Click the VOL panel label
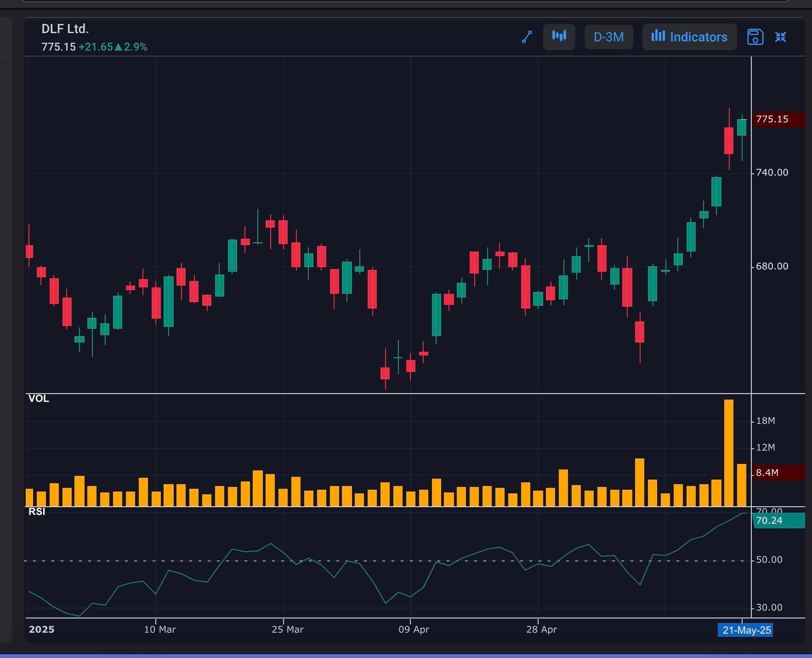 (x=39, y=399)
